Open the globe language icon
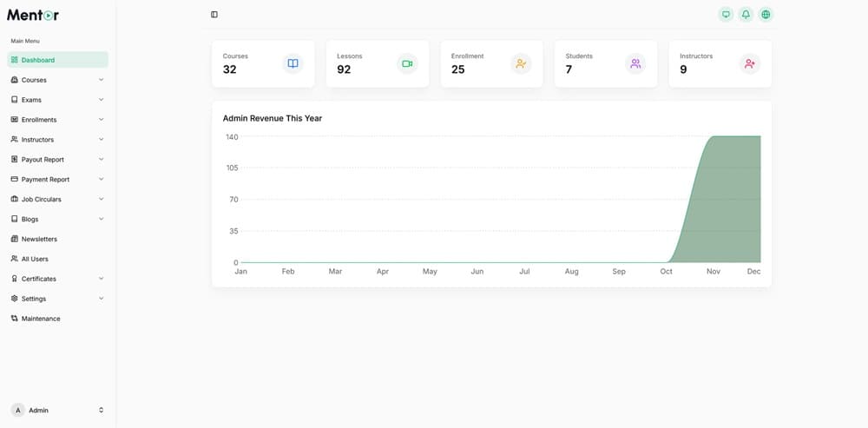The image size is (868, 428). 766,15
